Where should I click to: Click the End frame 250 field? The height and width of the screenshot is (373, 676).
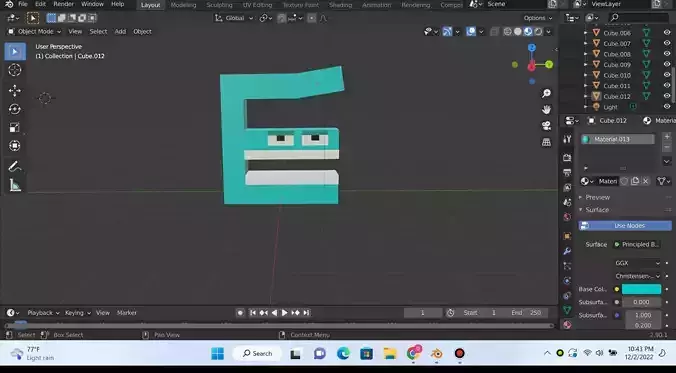(527, 313)
